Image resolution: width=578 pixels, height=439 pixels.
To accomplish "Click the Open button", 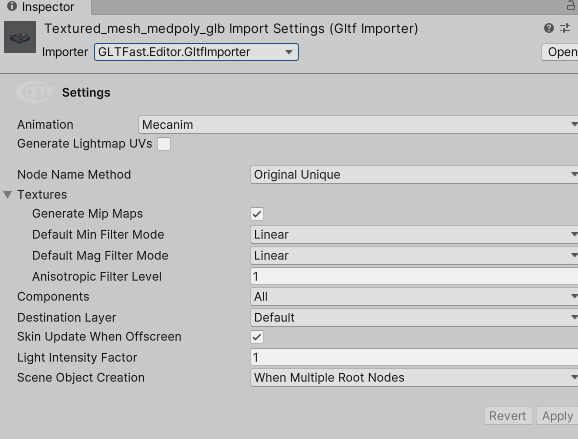I will 560,52.
